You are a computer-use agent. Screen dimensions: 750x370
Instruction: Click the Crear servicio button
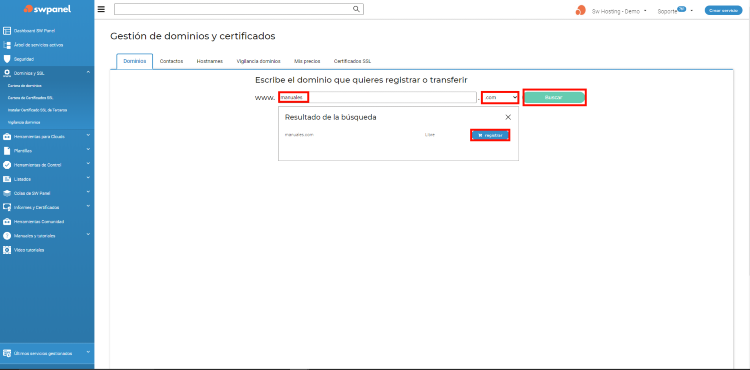tap(723, 10)
